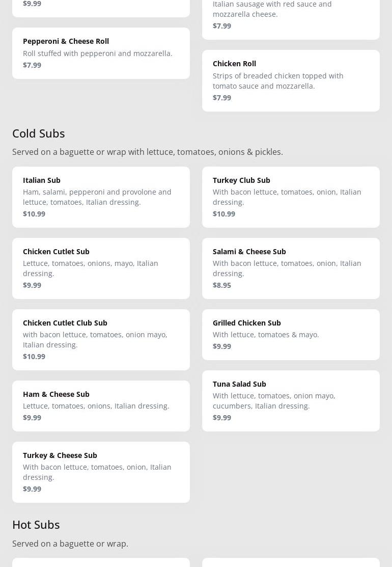
Task: Choose the Turkey & Cheese Sub item
Action: point(101,472)
